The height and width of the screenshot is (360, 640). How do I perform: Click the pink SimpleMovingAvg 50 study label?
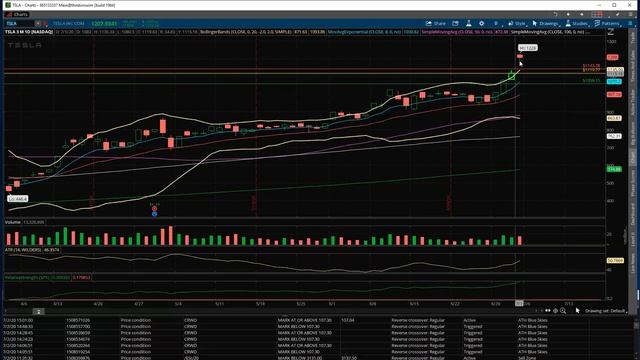tap(458, 32)
